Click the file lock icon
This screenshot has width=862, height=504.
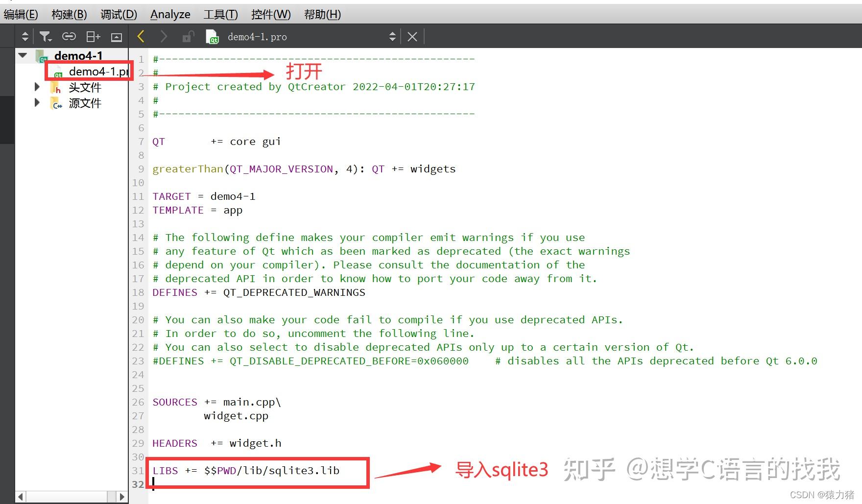tap(188, 37)
